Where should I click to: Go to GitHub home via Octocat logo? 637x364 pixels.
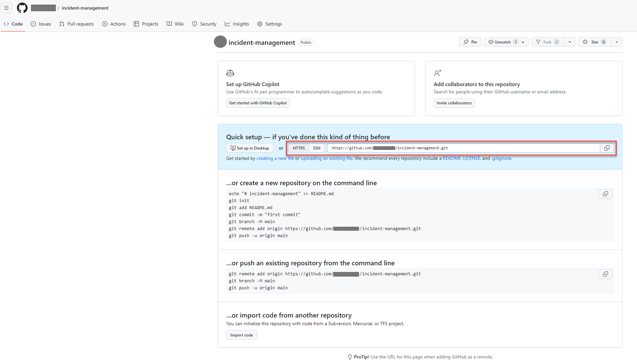click(22, 8)
